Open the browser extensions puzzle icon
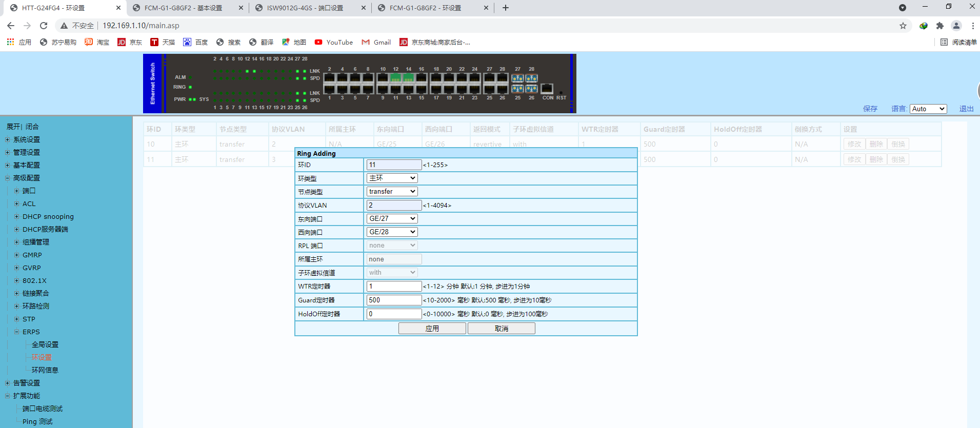This screenshot has height=428, width=980. [x=939, y=26]
